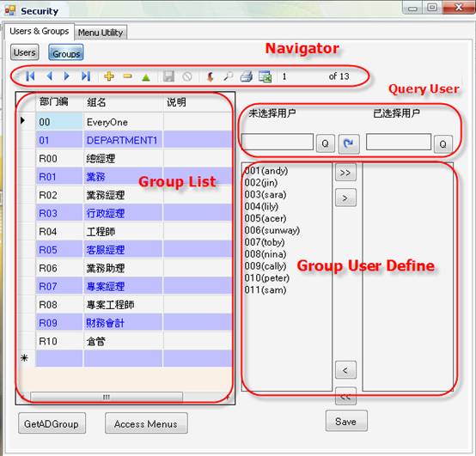Image resolution: width=476 pixels, height=456 pixels.
Task: Go to previous record arrow
Action: pyautogui.click(x=50, y=76)
